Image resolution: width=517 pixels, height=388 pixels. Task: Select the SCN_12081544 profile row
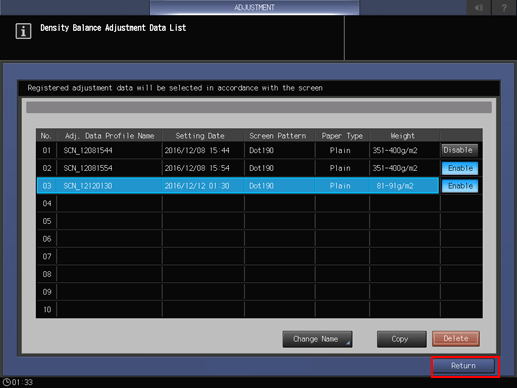(x=238, y=150)
